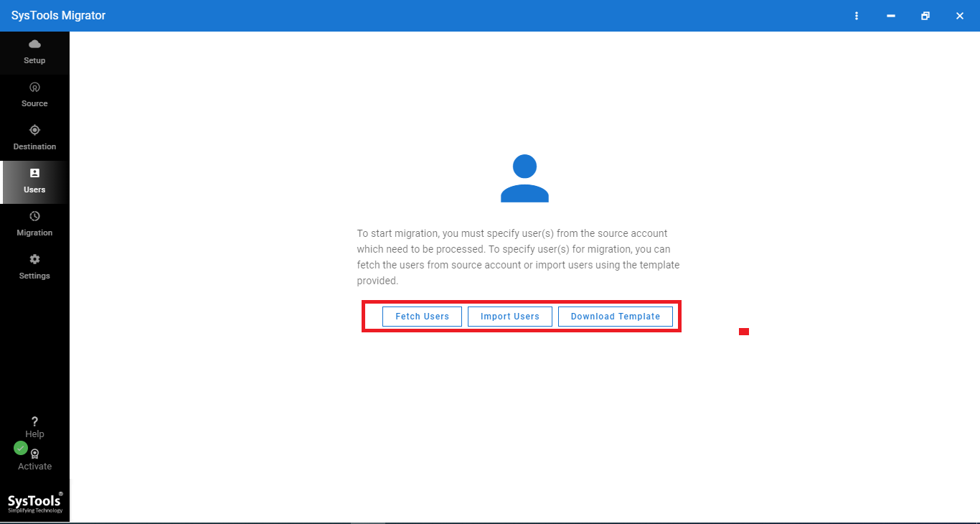The width and height of the screenshot is (980, 524).
Task: Minimize the SysTools Migrator window
Action: tap(891, 16)
